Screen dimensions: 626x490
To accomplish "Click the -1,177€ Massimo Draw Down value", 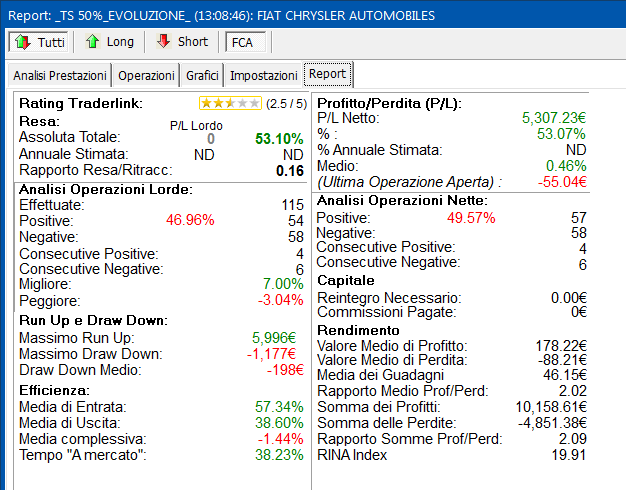I will 271,354.
